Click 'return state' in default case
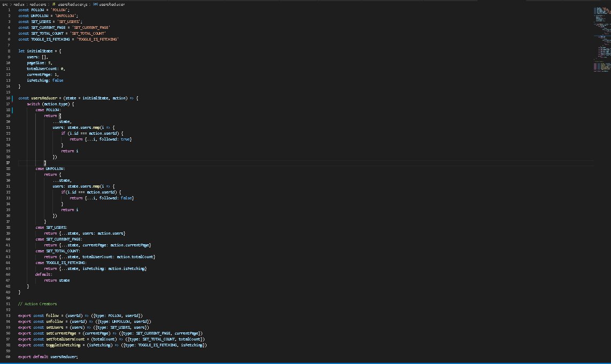Image resolution: width=611 pixels, height=364 pixels. click(x=57, y=280)
